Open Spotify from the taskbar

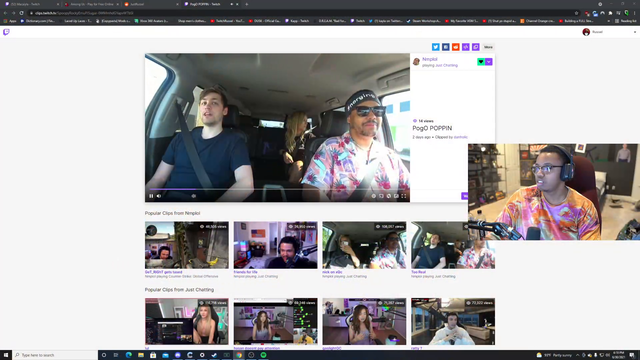click(263, 355)
